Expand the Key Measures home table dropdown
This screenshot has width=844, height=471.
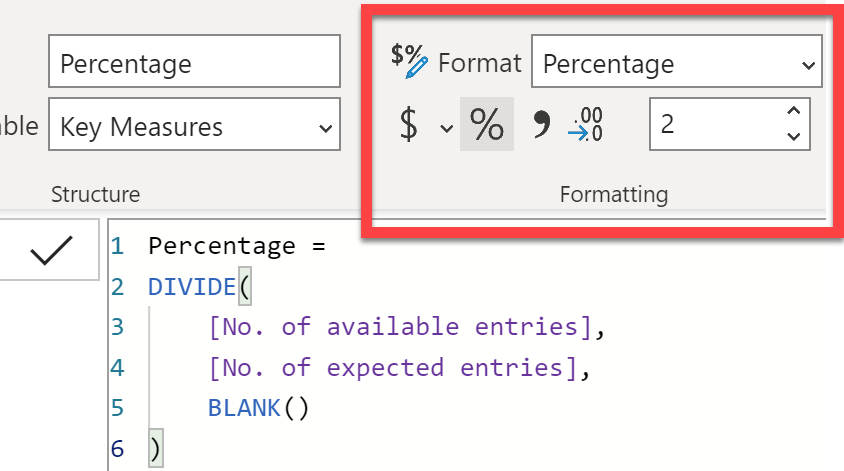click(x=194, y=124)
